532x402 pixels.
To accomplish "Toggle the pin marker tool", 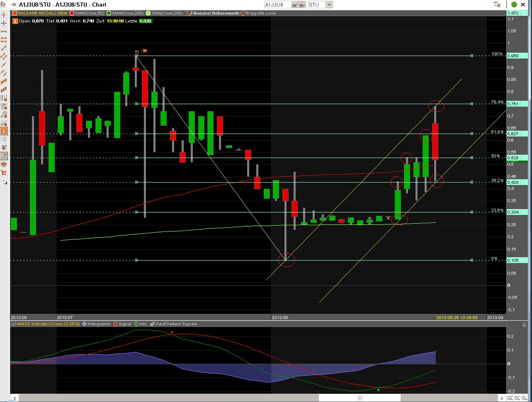I will coord(4,156).
